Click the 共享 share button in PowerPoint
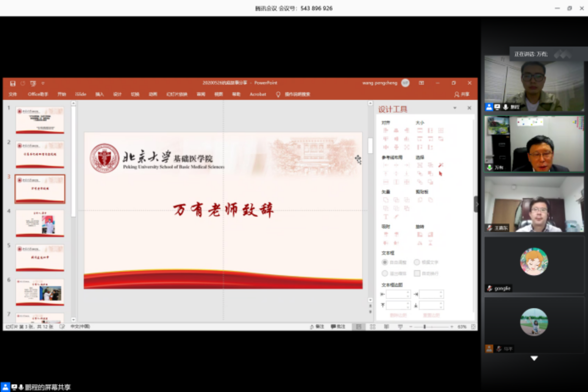This screenshot has width=588, height=392. pyautogui.click(x=462, y=94)
